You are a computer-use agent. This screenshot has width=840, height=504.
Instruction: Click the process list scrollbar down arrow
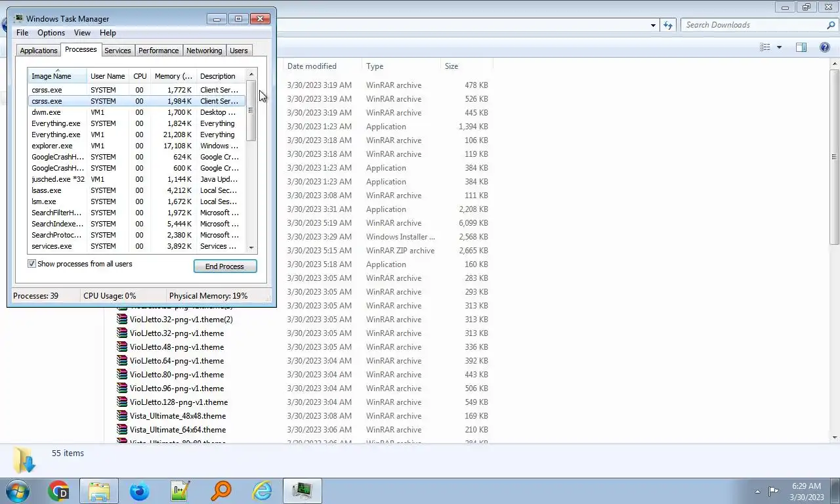click(251, 248)
